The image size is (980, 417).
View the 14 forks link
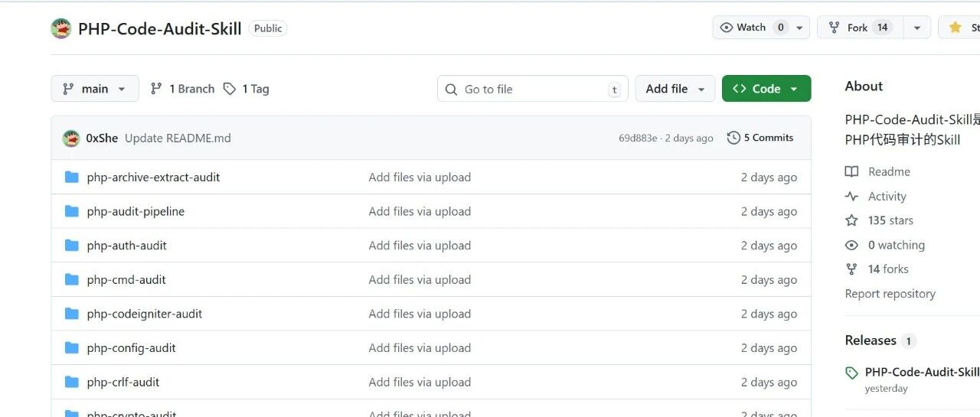(877, 269)
